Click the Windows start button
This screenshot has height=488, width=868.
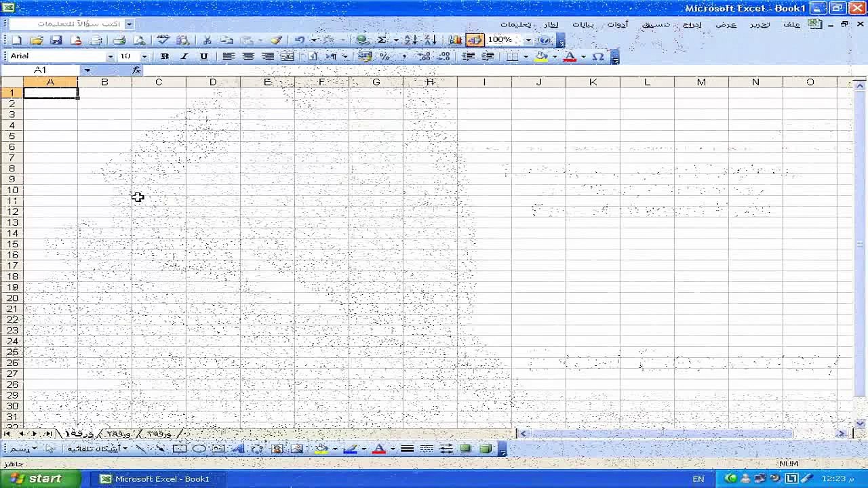coord(41,479)
